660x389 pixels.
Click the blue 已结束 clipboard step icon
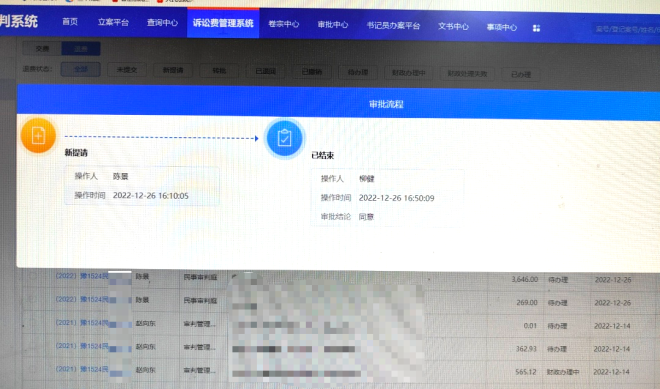pos(285,138)
